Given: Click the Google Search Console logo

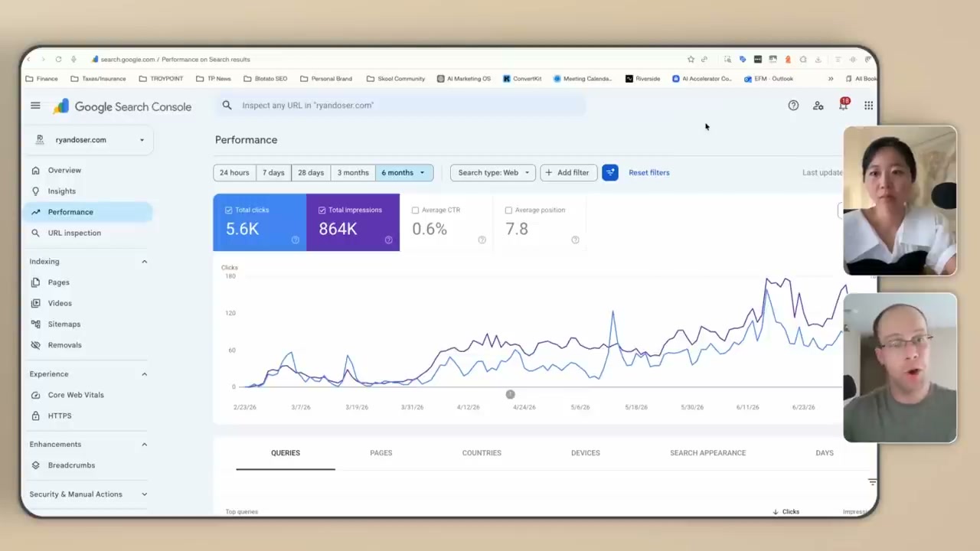Looking at the screenshot, I should (122, 106).
